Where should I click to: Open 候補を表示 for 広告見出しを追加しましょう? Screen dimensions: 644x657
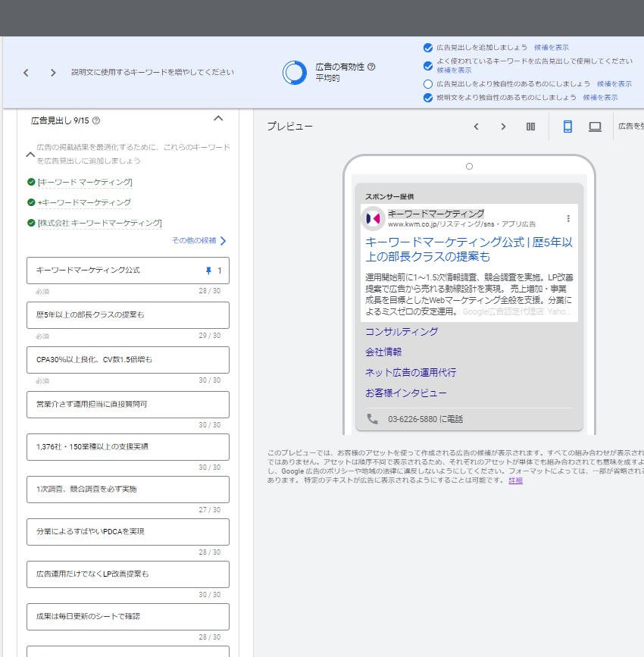[552, 48]
